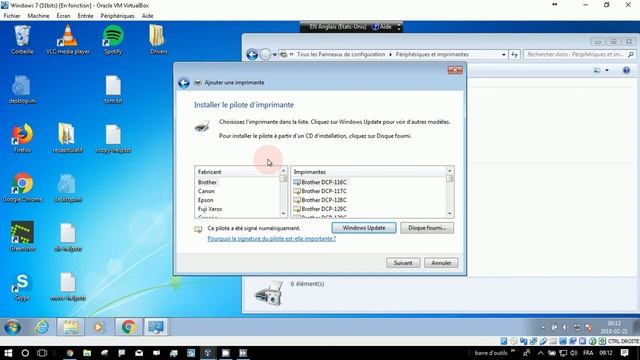Select the Google Chrome desktop shortcut

pyautogui.click(x=22, y=187)
